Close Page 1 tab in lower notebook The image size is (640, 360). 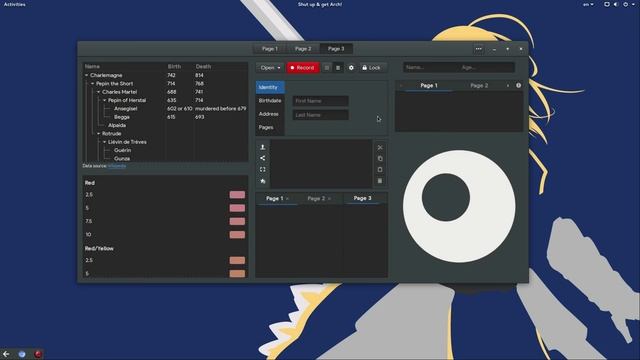coord(287,199)
